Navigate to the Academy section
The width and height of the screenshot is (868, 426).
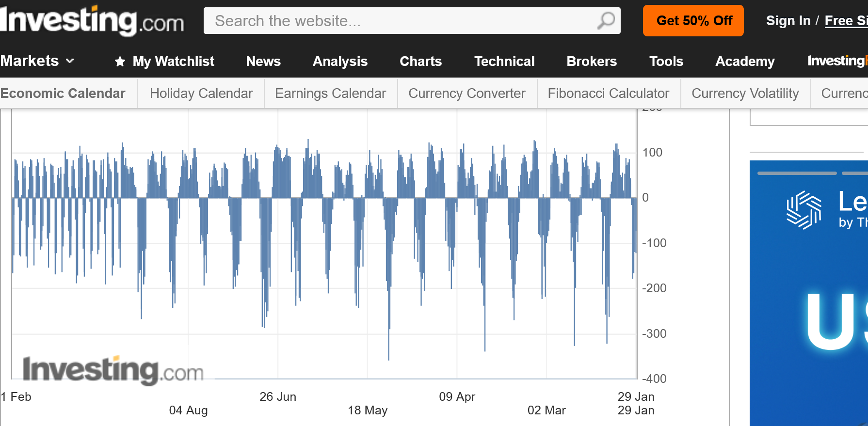point(745,62)
